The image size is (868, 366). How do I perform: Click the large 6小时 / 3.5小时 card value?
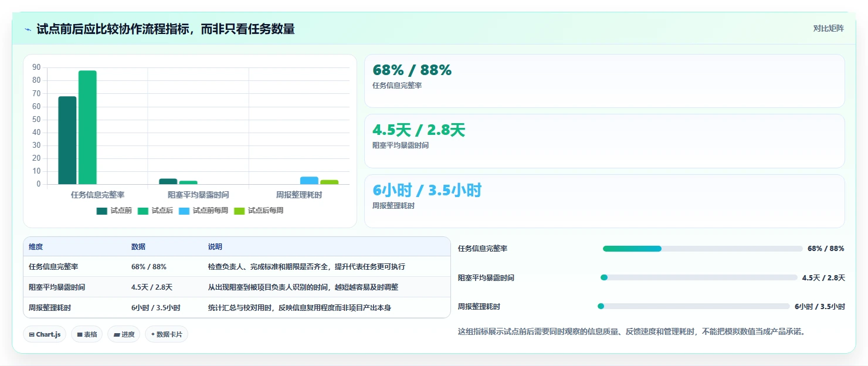coord(427,191)
